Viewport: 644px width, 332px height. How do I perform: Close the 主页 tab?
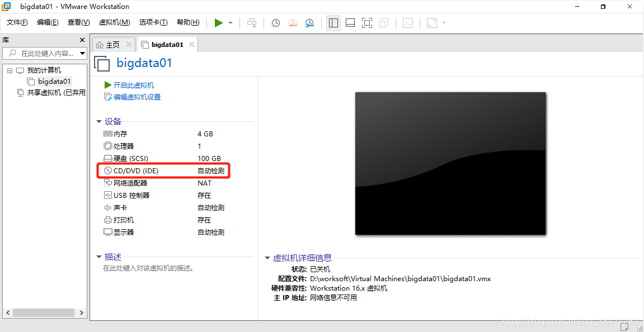click(129, 45)
